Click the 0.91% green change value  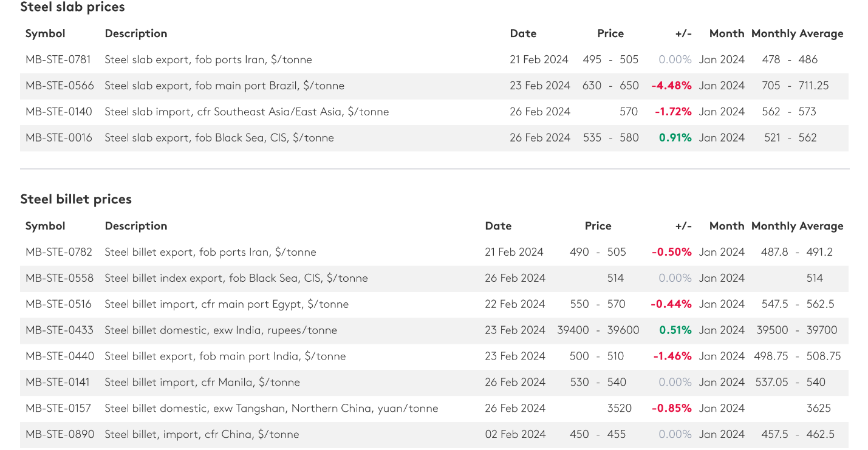[675, 138]
